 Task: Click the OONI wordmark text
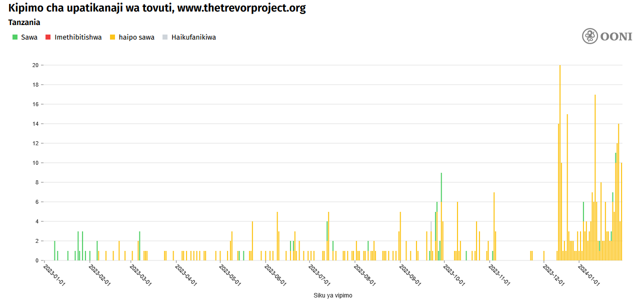tap(616, 37)
